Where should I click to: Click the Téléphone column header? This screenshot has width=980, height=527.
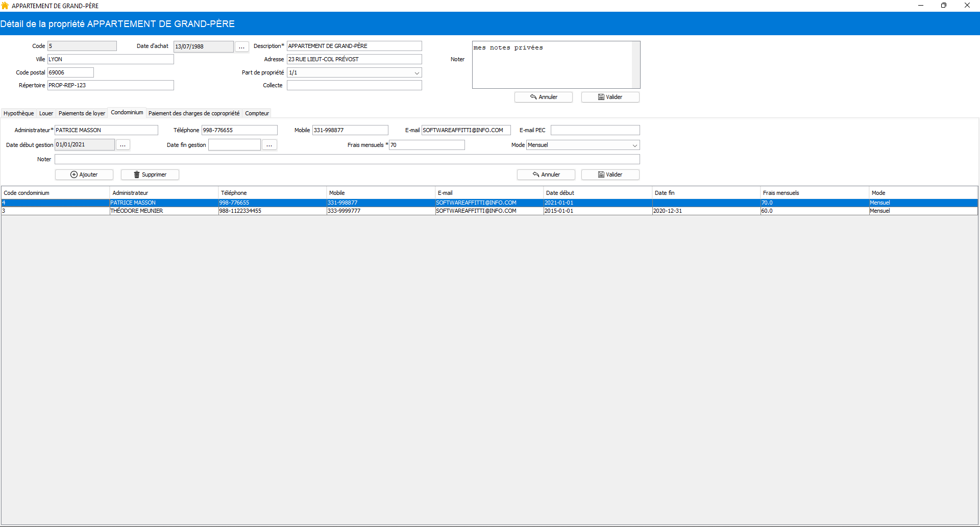[273, 193]
